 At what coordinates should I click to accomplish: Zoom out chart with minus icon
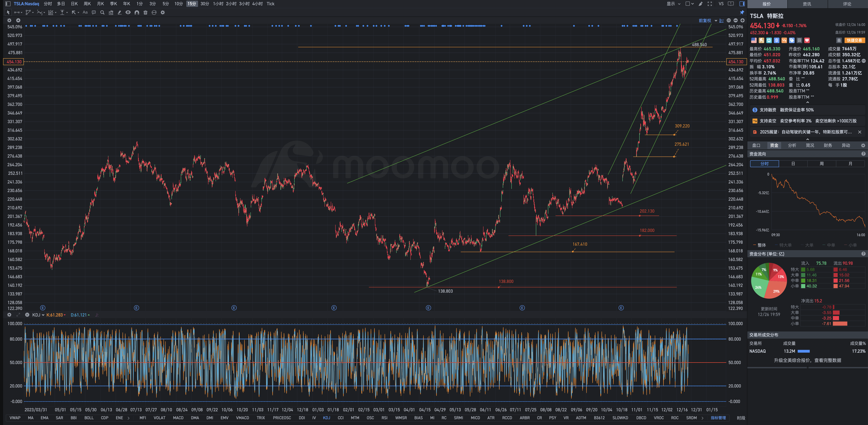[736, 21]
